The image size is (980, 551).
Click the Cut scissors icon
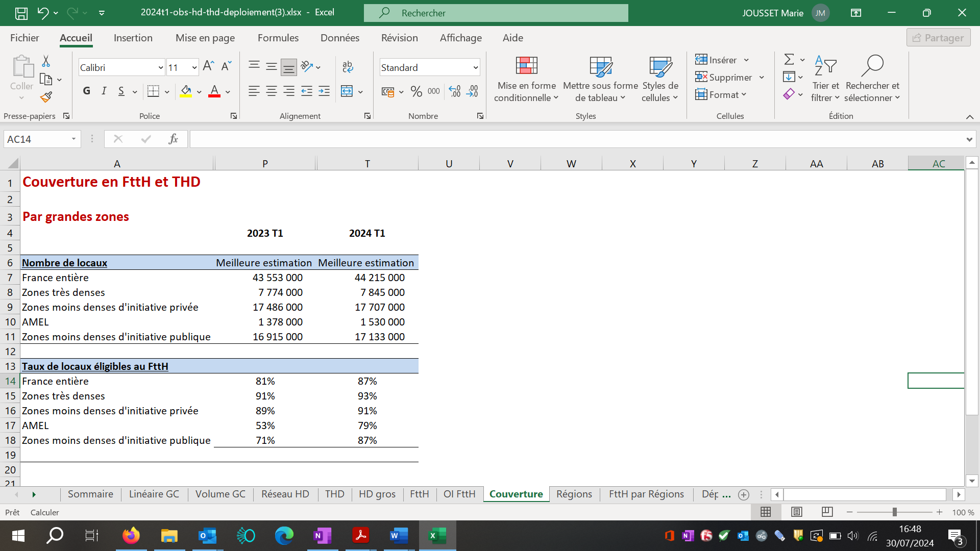[46, 61]
